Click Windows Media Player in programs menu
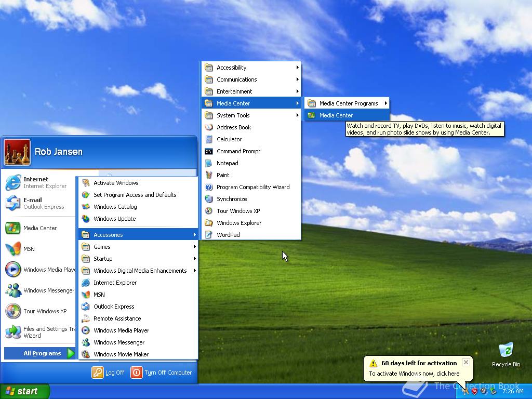Image resolution: width=532 pixels, height=399 pixels. coord(138,330)
